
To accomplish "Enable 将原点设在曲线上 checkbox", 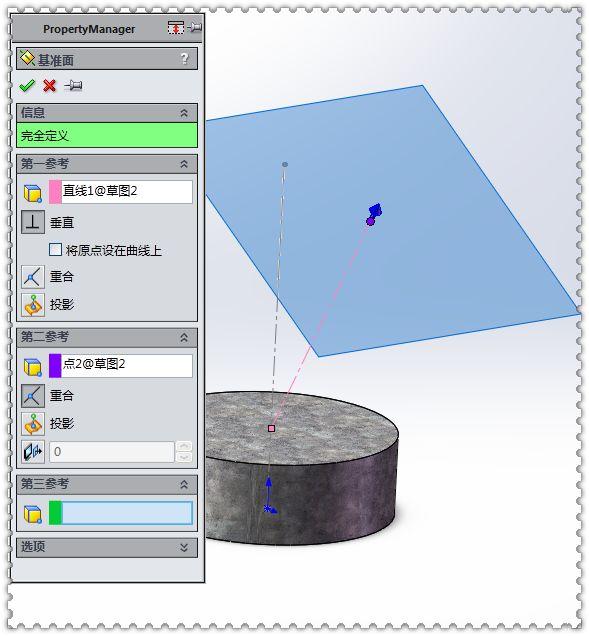I will coord(55,249).
